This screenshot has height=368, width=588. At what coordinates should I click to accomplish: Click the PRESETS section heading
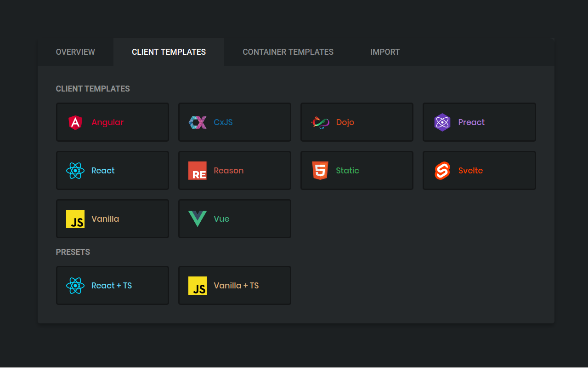pyautogui.click(x=73, y=252)
